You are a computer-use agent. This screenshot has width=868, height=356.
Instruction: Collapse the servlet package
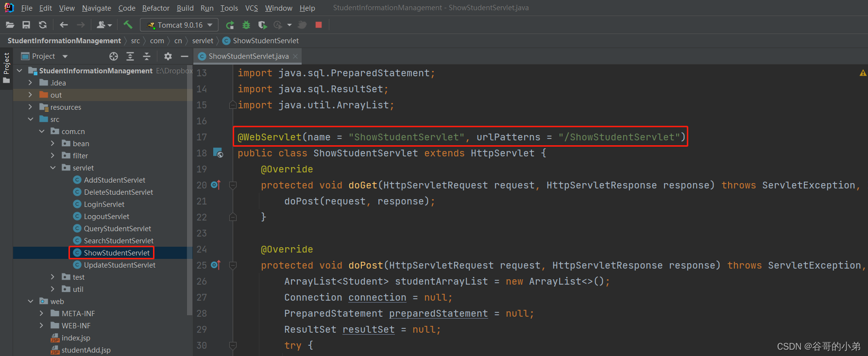pos(53,168)
